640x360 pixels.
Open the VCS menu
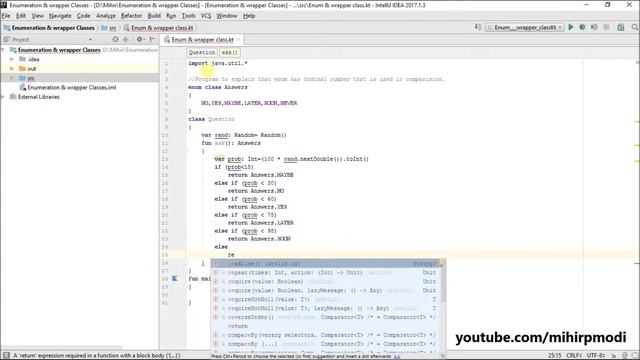pyautogui.click(x=206, y=16)
